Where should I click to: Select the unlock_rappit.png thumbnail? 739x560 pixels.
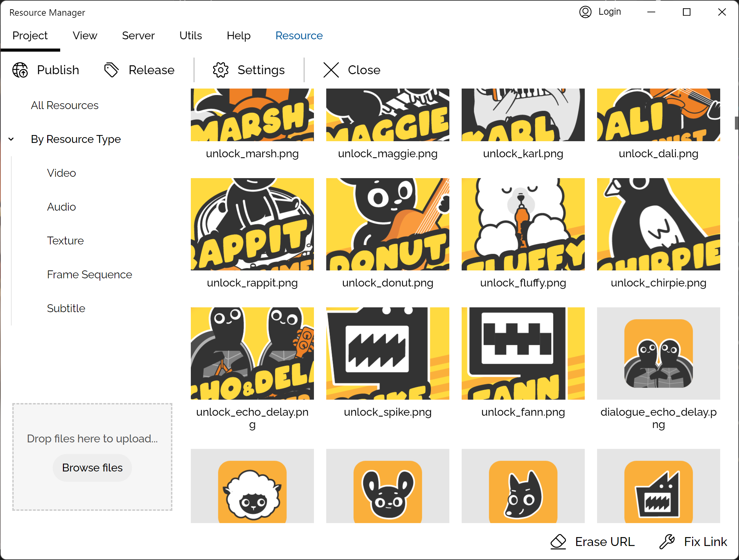click(x=252, y=224)
